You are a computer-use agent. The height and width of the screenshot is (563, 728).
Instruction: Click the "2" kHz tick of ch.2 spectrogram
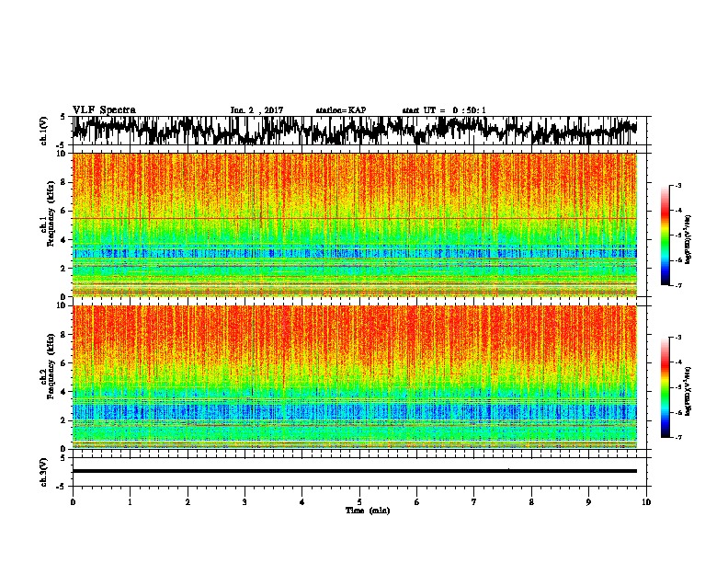point(64,420)
